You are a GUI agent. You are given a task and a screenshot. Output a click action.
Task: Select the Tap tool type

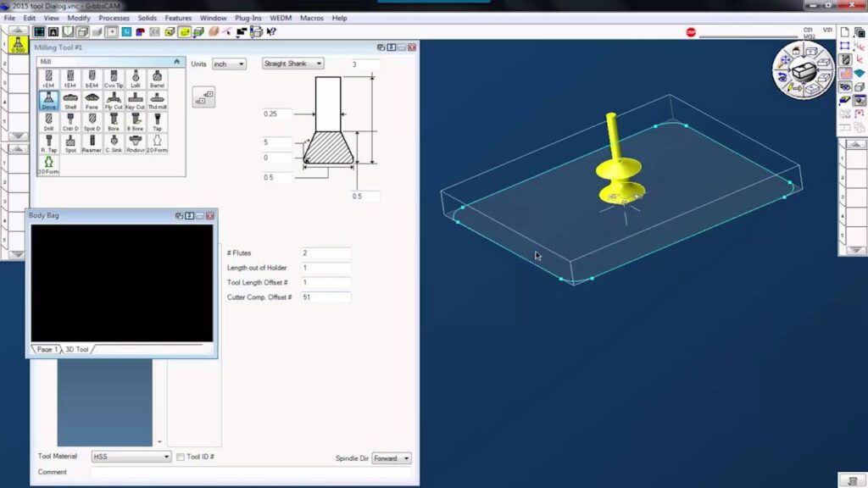click(157, 122)
